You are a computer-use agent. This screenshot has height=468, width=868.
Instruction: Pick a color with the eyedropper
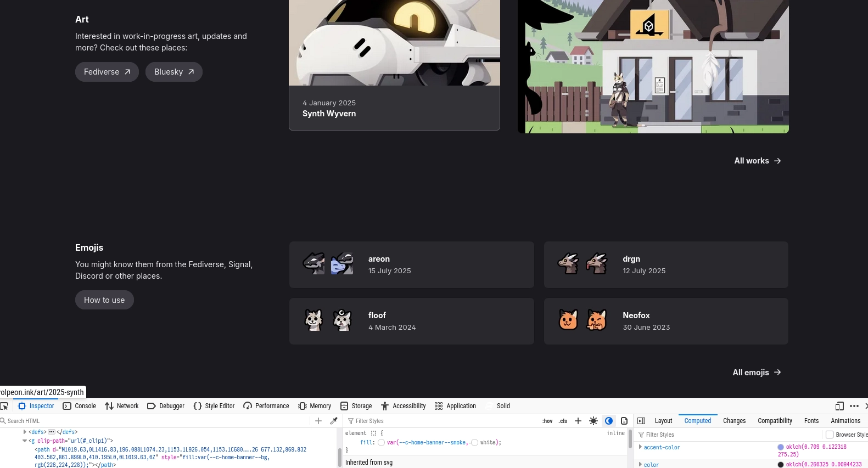[x=334, y=421]
